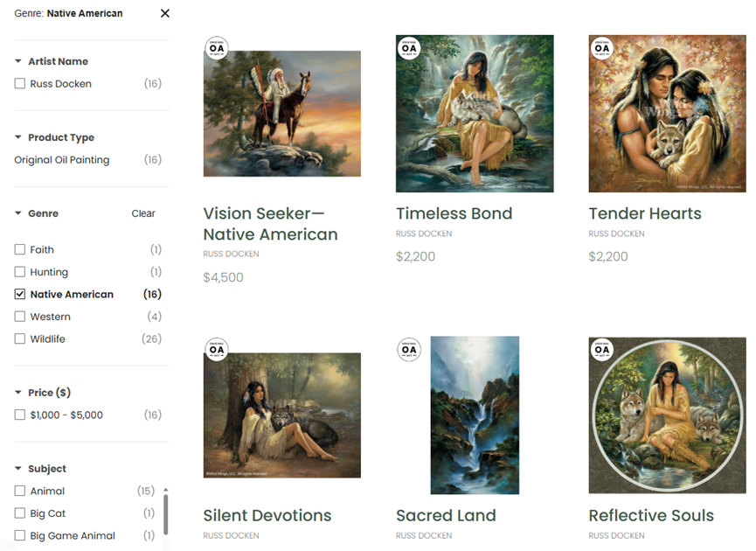Enable the Wildlife genre checkbox
756x551 pixels.
coord(20,339)
